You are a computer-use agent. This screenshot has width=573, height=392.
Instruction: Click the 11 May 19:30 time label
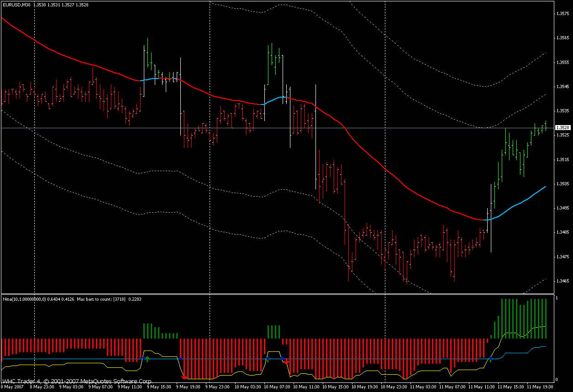point(539,387)
